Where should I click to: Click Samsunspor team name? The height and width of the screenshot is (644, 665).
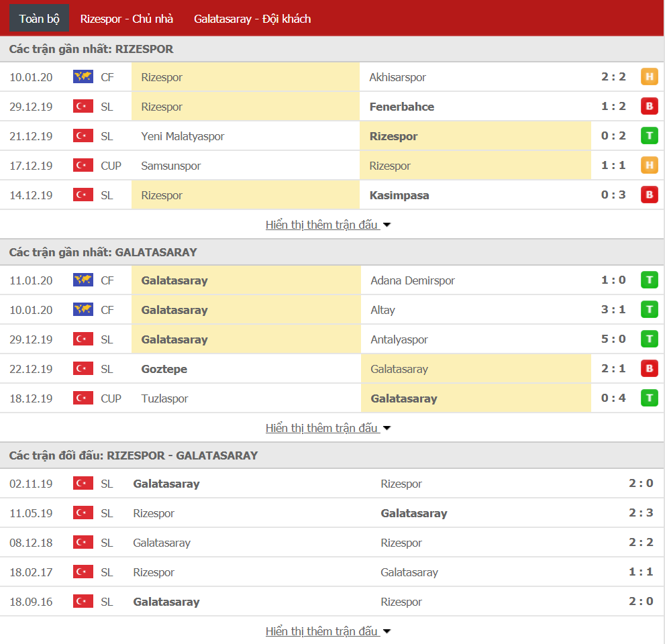[171, 166]
